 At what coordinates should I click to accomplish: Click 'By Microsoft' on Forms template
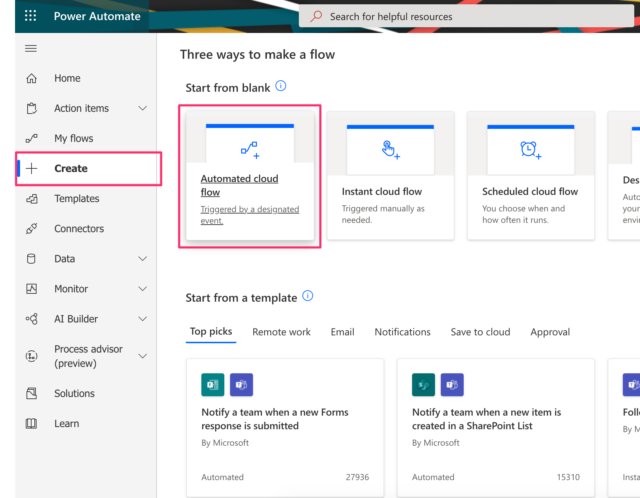coord(225,442)
